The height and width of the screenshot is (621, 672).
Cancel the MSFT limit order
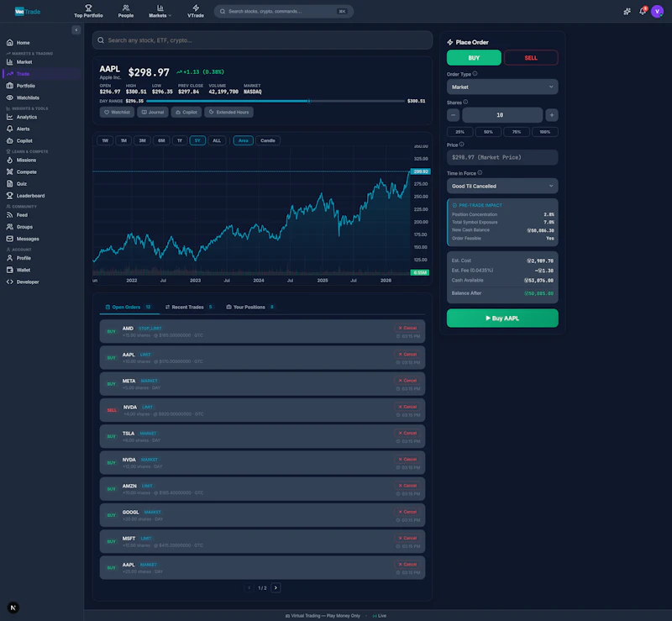pyautogui.click(x=407, y=539)
